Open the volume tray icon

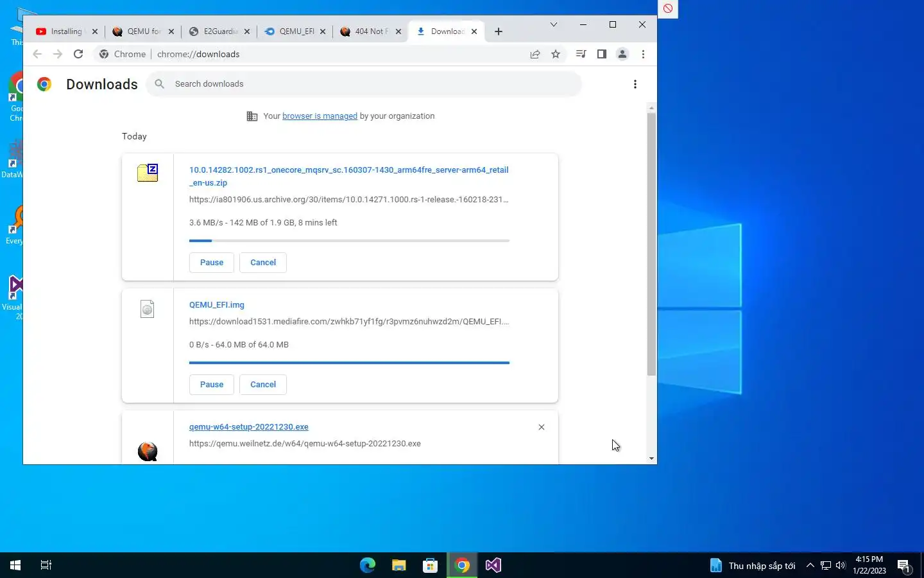pos(841,565)
